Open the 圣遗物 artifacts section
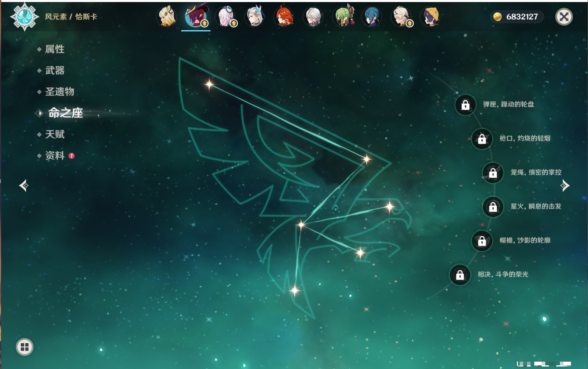The height and width of the screenshot is (369, 588). (59, 92)
